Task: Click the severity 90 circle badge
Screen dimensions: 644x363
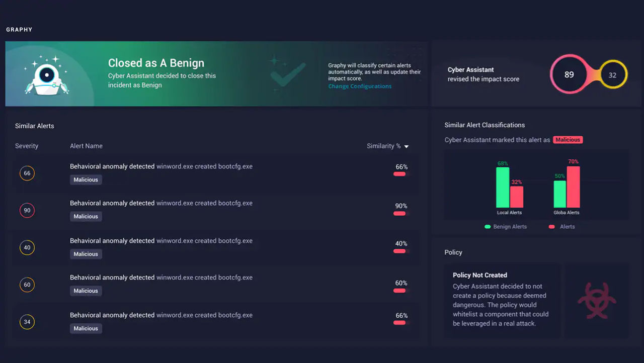Action: (27, 210)
